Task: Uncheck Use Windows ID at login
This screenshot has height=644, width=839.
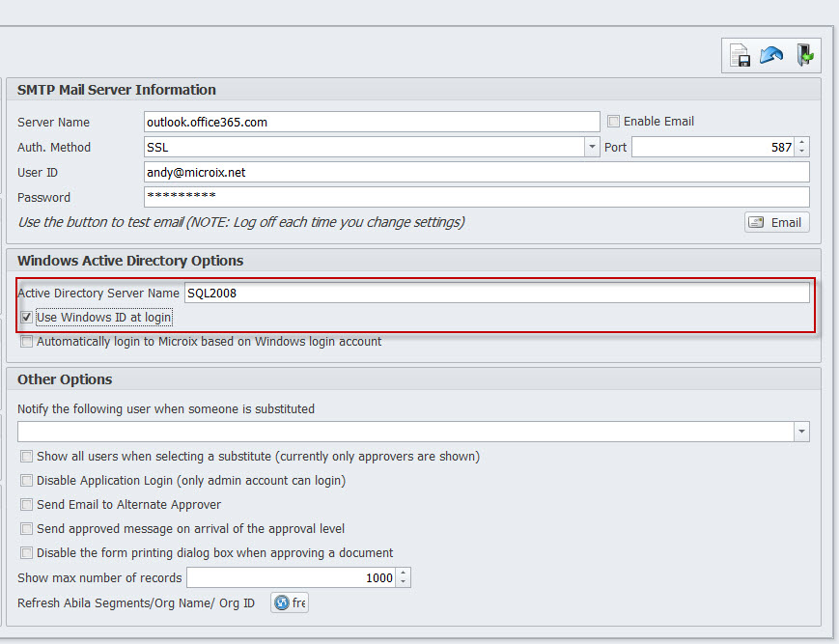Action: (x=27, y=318)
